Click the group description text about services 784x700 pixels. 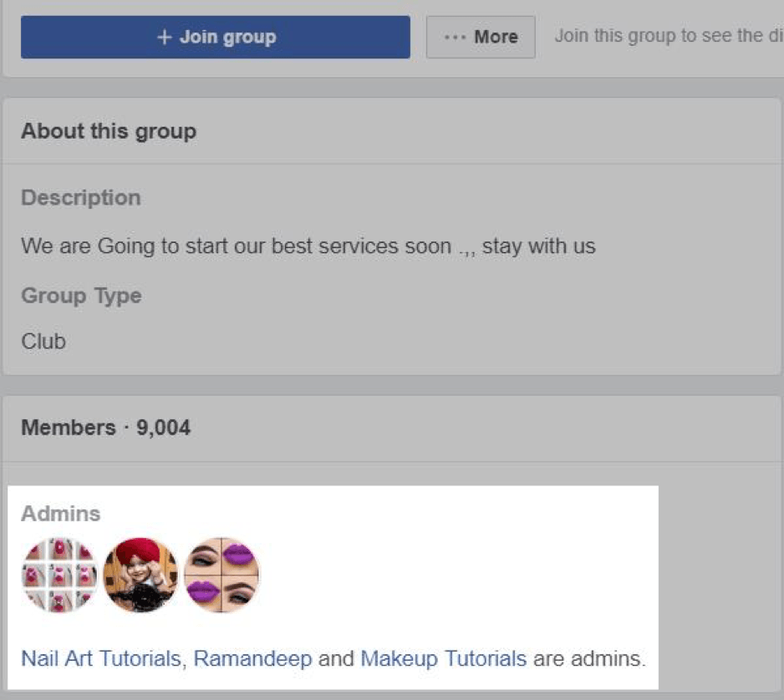pyautogui.click(x=308, y=246)
